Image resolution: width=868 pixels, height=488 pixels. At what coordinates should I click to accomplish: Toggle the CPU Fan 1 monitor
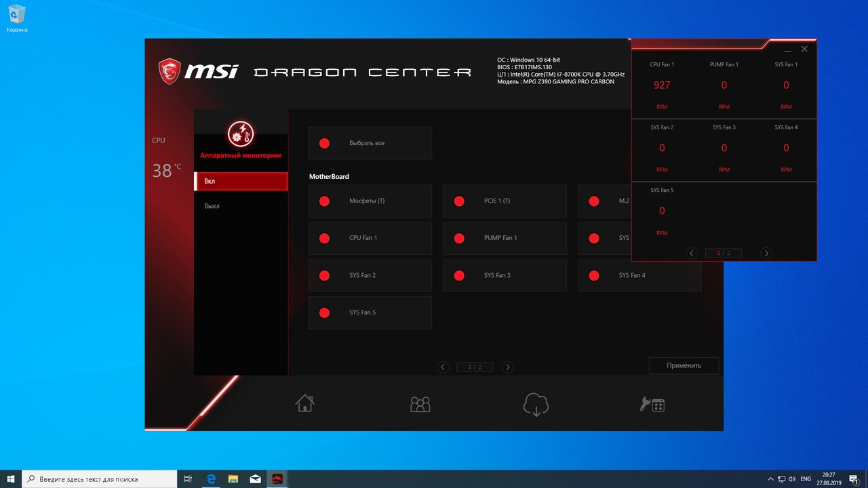coord(370,238)
